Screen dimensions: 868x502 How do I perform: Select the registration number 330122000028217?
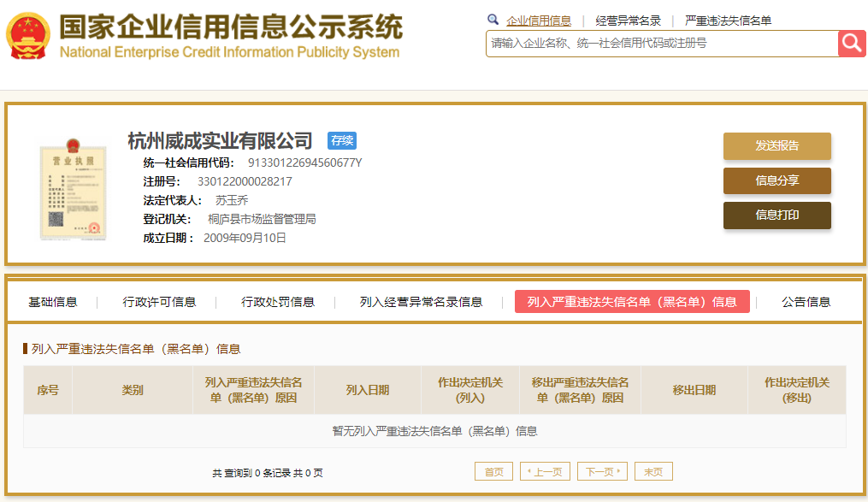245,181
